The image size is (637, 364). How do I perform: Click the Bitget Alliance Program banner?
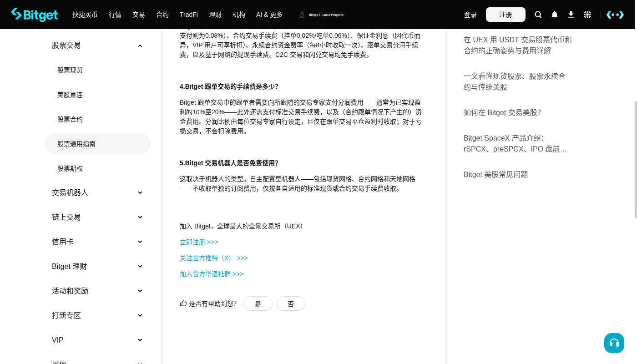(x=321, y=15)
